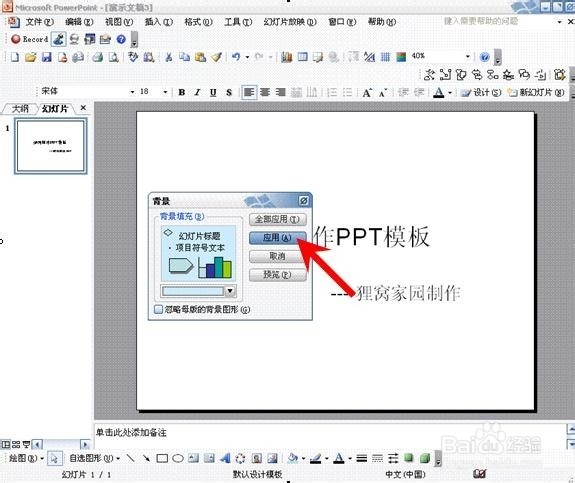Select the Oval drawing tool
This screenshot has height=483, width=575.
pyautogui.click(x=178, y=458)
